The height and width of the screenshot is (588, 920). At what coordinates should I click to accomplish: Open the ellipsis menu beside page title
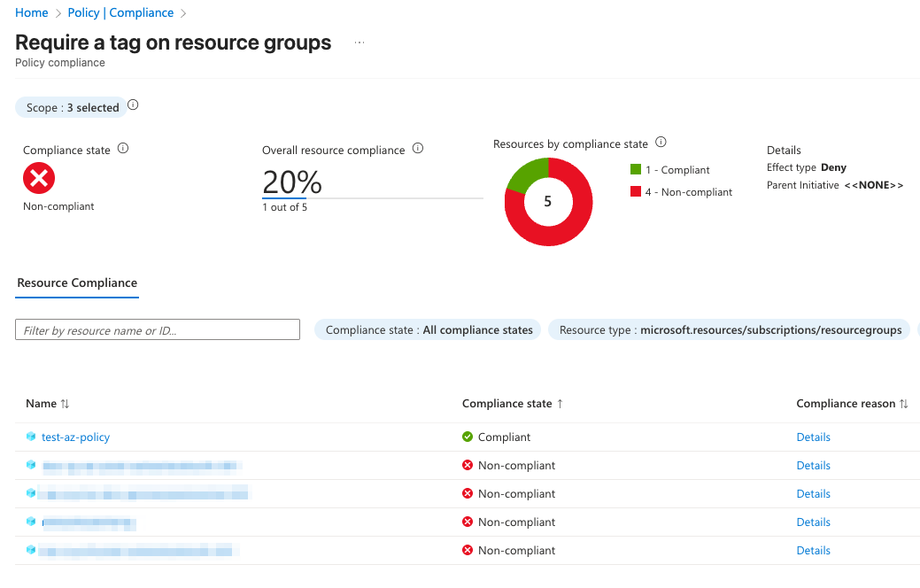359,43
